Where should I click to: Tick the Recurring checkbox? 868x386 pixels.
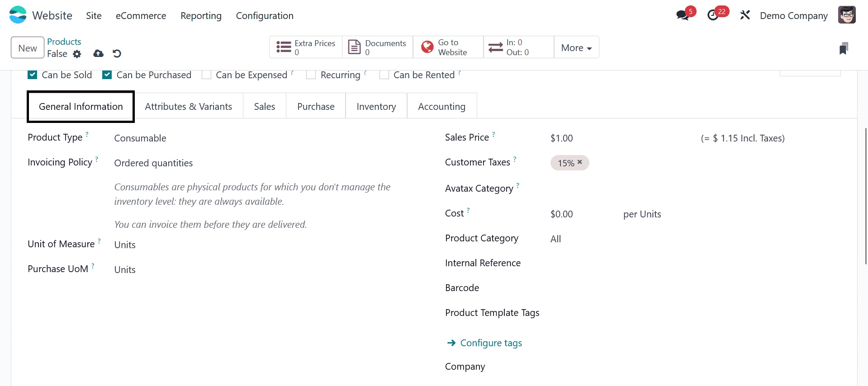pos(311,75)
